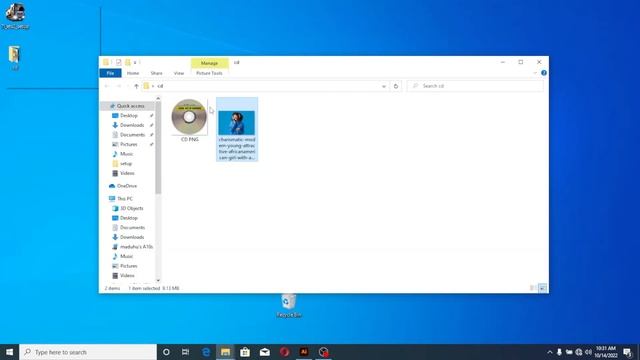The image size is (640, 360).
Task: Go back with the Back arrow
Action: tap(107, 86)
